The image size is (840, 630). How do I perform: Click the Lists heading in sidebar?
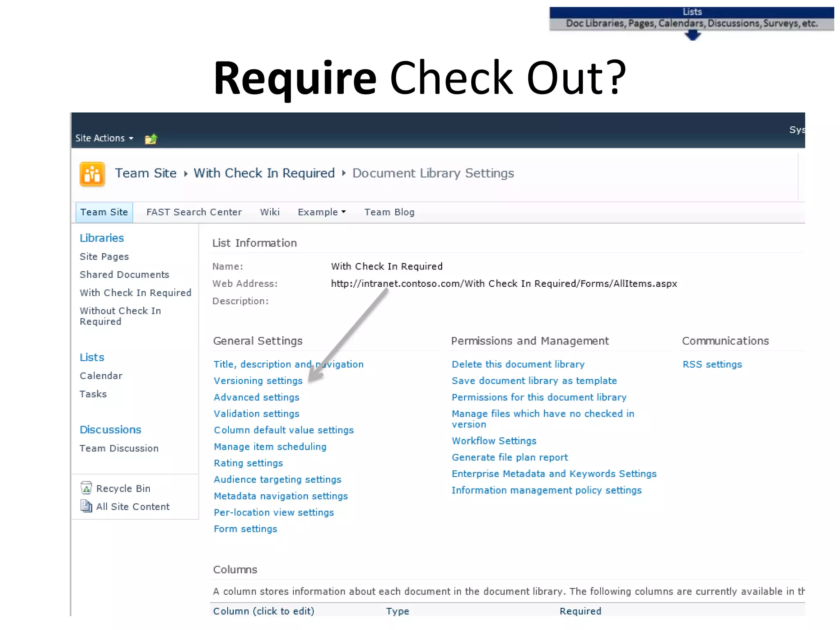[x=92, y=357]
